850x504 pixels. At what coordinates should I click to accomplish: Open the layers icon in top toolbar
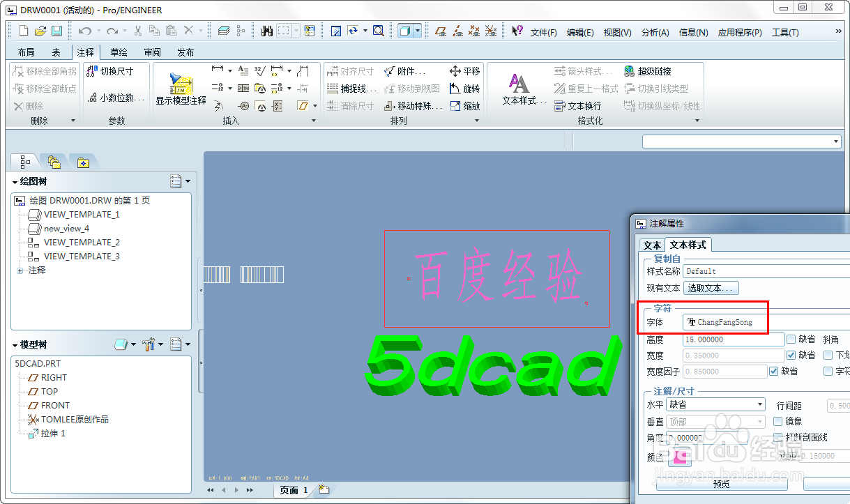pyautogui.click(x=223, y=31)
